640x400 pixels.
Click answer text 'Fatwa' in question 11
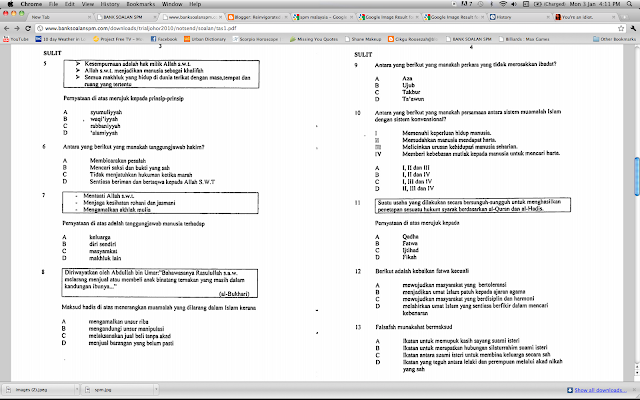click(x=410, y=244)
